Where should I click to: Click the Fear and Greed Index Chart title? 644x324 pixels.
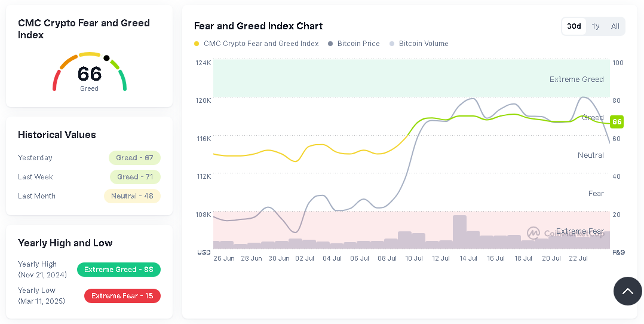tap(258, 26)
